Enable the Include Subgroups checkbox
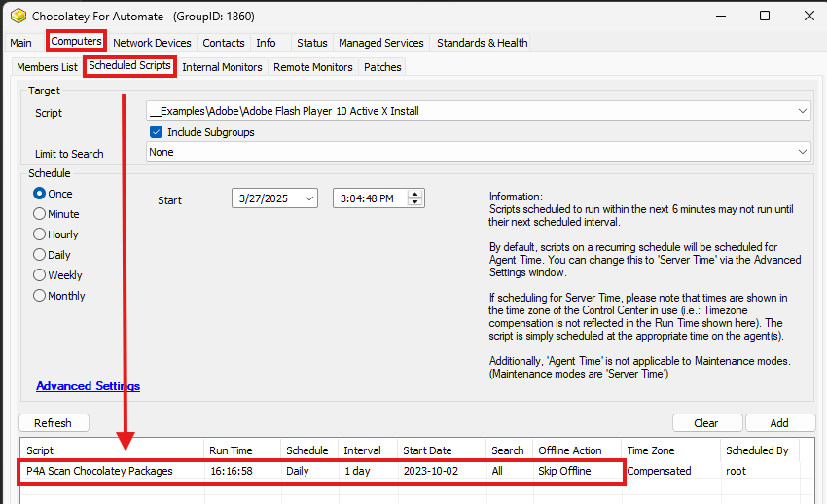This screenshot has width=827, height=504. click(x=156, y=132)
